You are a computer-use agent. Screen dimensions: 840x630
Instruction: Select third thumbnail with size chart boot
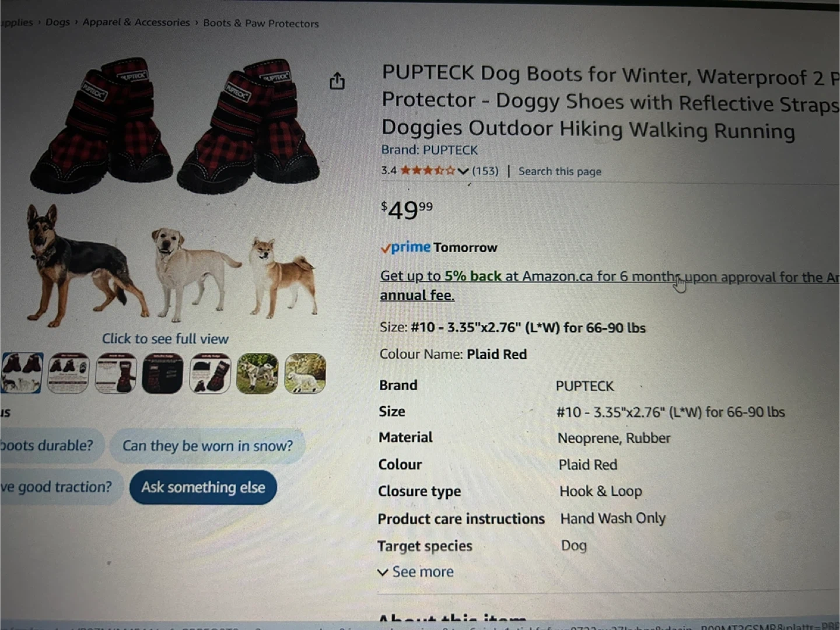pos(116,373)
